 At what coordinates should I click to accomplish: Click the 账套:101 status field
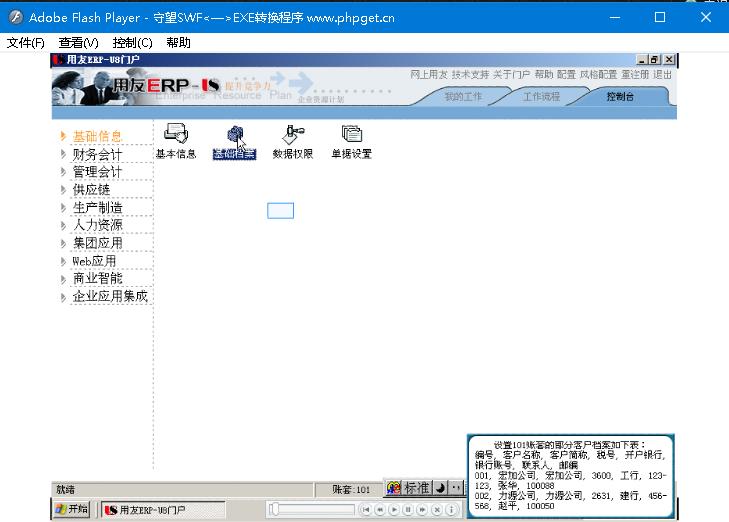(x=349, y=489)
